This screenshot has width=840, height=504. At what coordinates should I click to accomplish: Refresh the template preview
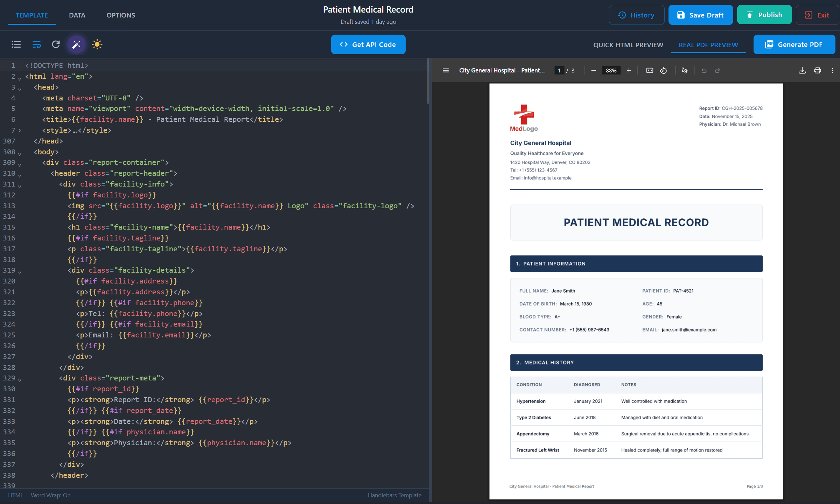pos(56,44)
